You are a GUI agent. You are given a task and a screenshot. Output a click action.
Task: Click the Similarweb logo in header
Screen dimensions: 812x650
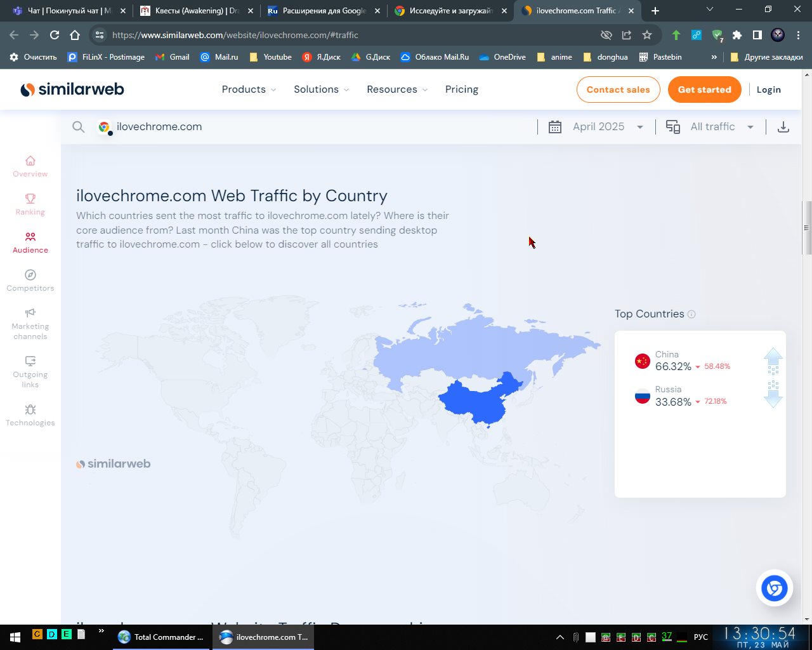[72, 90]
